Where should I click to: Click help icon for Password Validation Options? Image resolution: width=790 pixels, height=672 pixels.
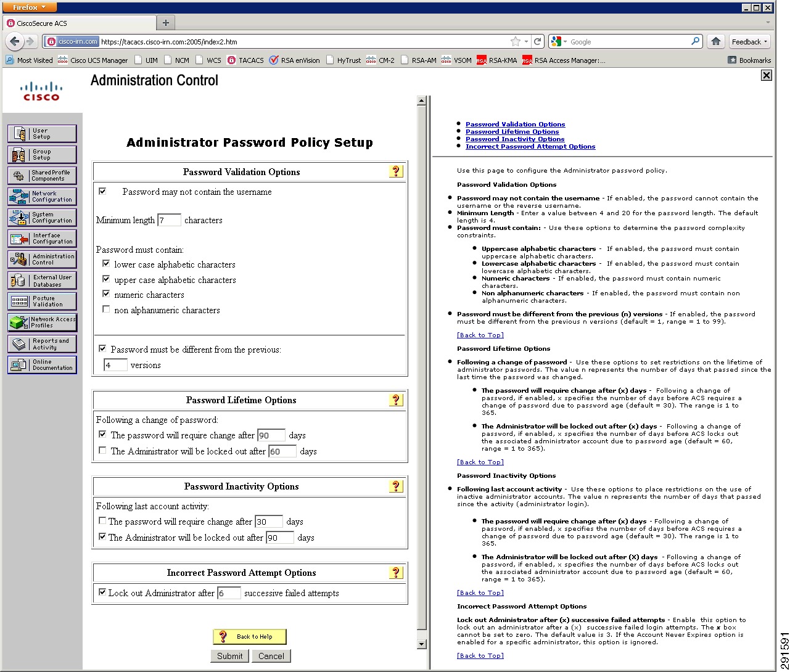pyautogui.click(x=396, y=171)
